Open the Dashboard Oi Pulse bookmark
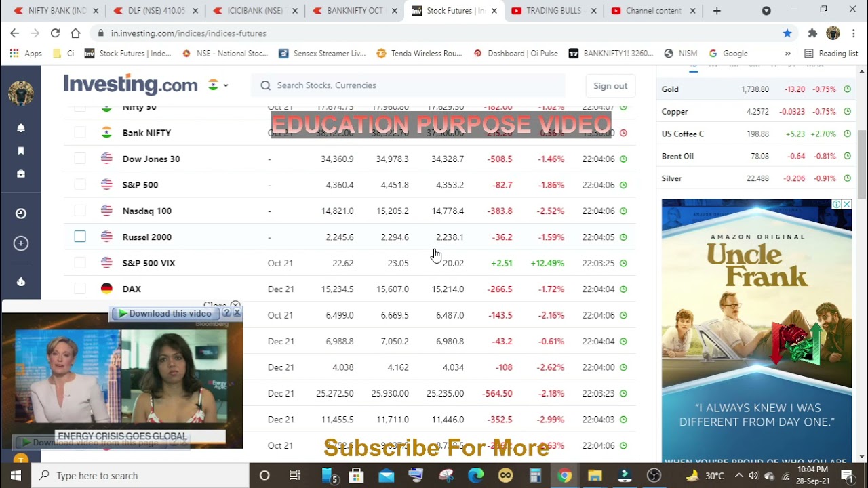The height and width of the screenshot is (488, 868). (516, 53)
